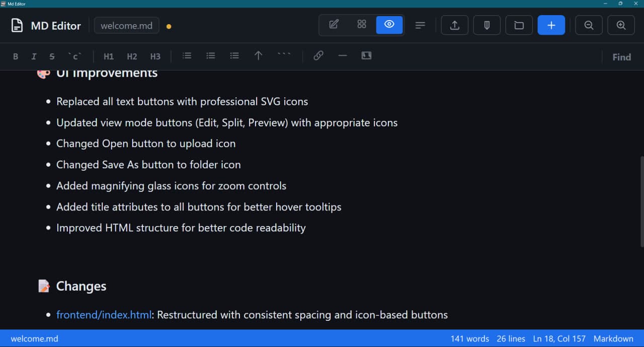Insert heading level 2 with H2

(x=132, y=56)
